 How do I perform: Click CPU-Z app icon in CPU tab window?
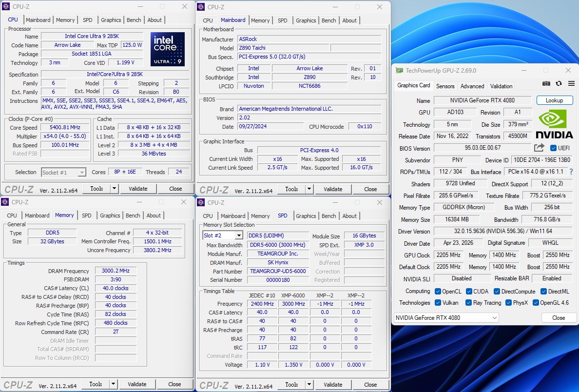click(5, 7)
